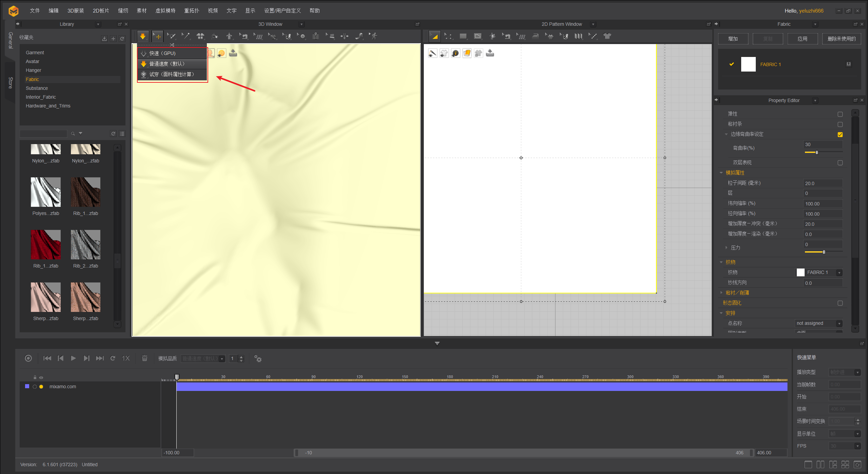
Task: Open the 虚拟模特 menu
Action: pos(165,11)
